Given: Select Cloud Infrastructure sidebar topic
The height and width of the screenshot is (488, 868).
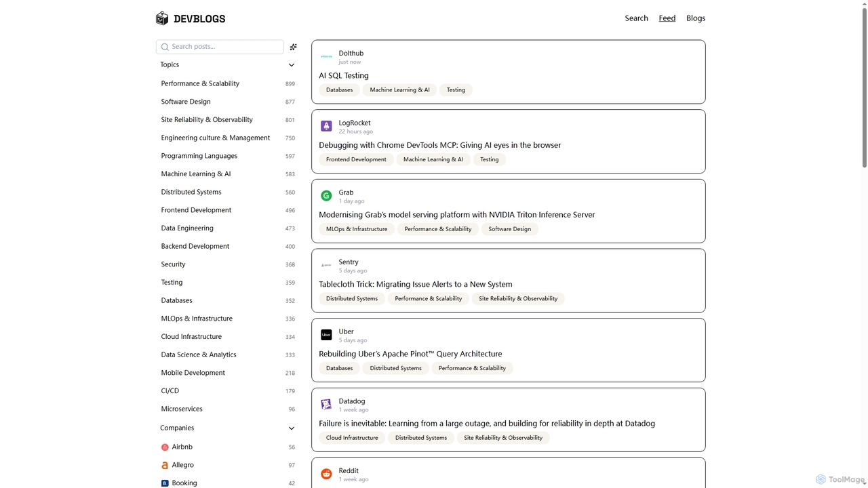Looking at the screenshot, I should click(228, 337).
